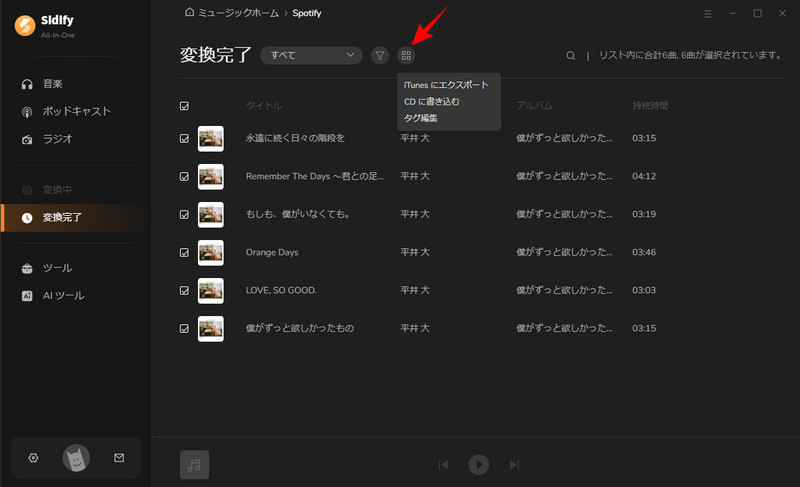Skip to next track
This screenshot has width=800, height=487.
pos(514,465)
